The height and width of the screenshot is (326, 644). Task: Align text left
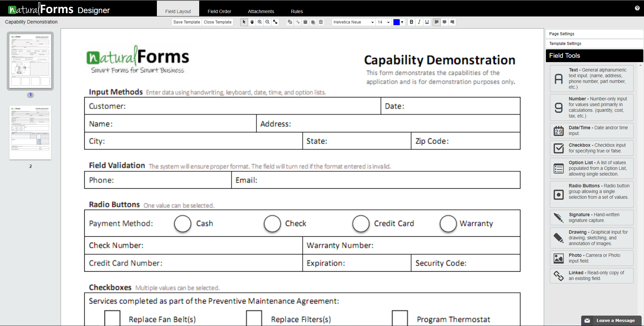coord(437,22)
